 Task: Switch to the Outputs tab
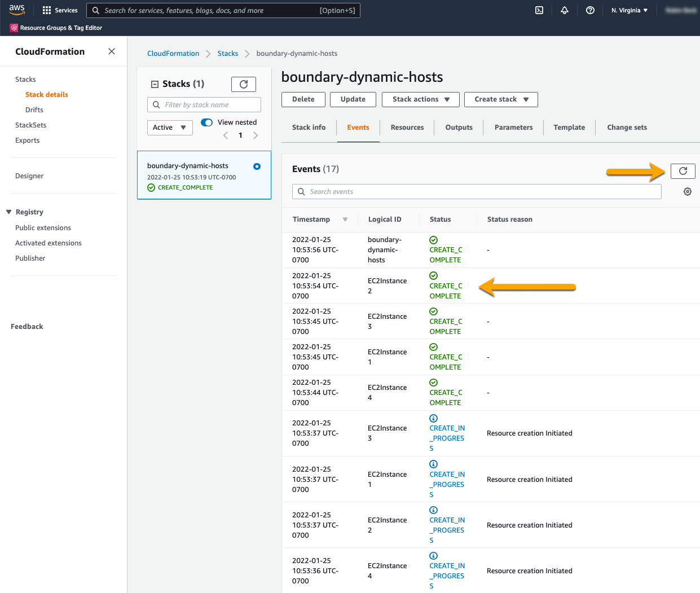point(459,128)
